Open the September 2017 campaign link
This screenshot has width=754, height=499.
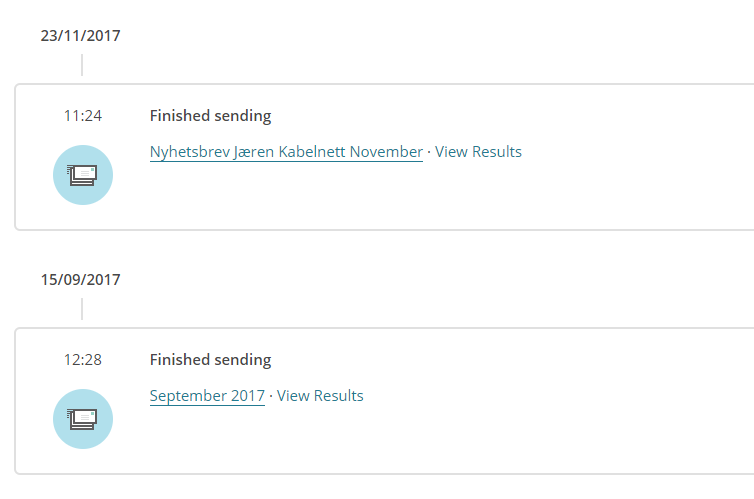(207, 396)
